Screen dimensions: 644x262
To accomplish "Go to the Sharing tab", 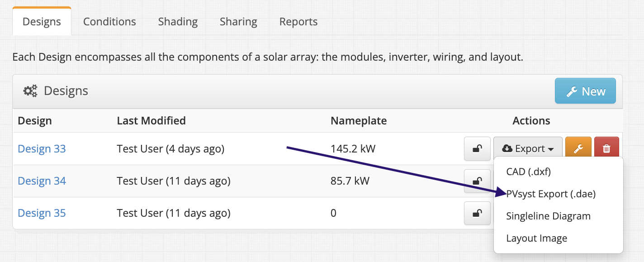I will tap(238, 22).
